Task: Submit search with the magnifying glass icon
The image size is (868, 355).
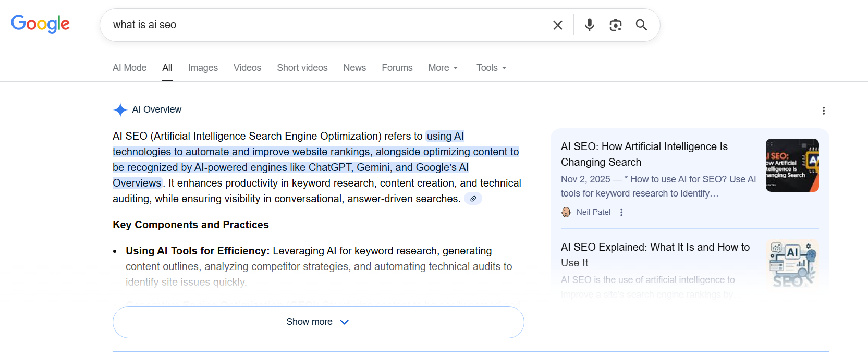Action: click(x=641, y=25)
